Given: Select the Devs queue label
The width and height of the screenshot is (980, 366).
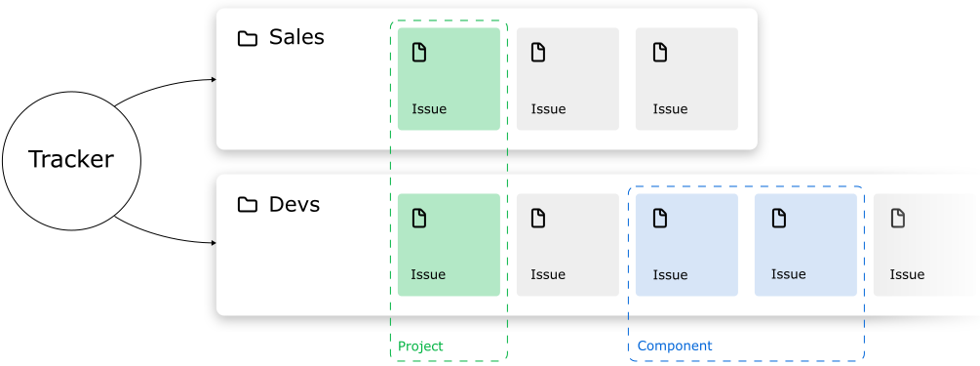Looking at the screenshot, I should click(294, 204).
